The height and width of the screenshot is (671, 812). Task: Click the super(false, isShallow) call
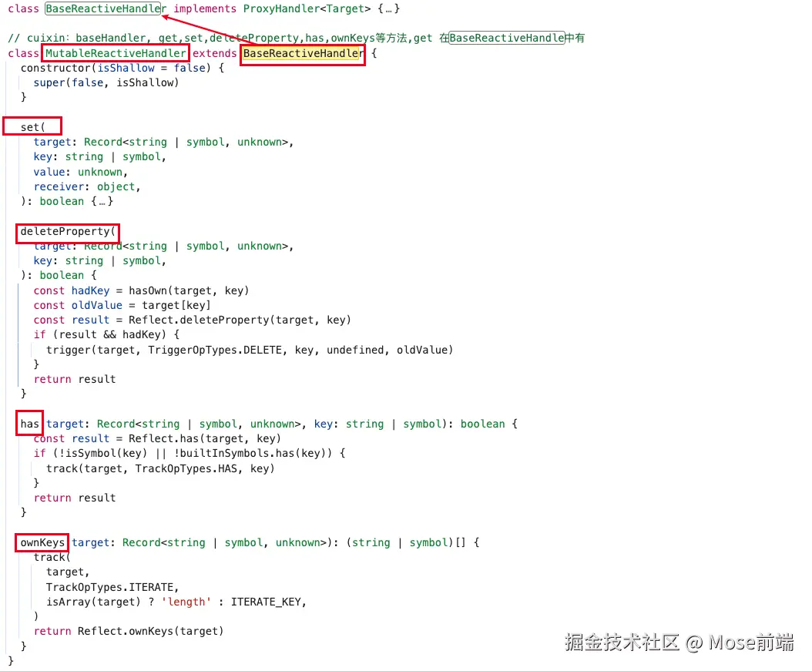click(x=106, y=83)
